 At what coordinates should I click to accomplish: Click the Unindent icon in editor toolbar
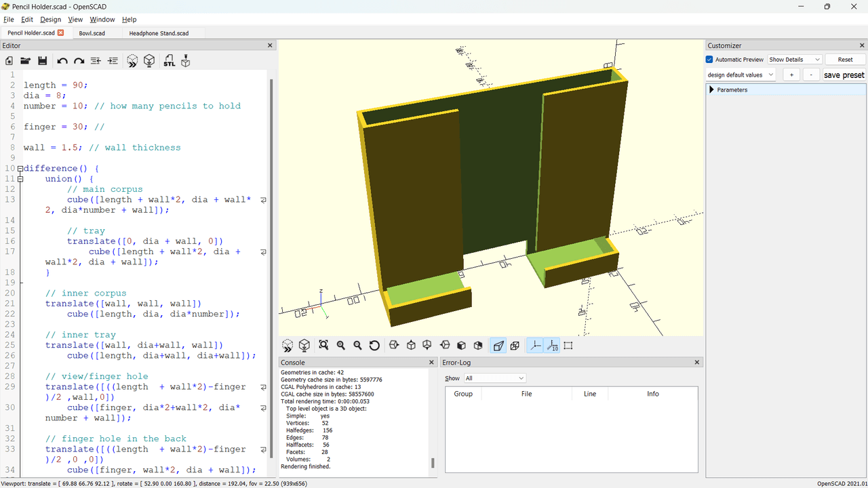tap(96, 61)
